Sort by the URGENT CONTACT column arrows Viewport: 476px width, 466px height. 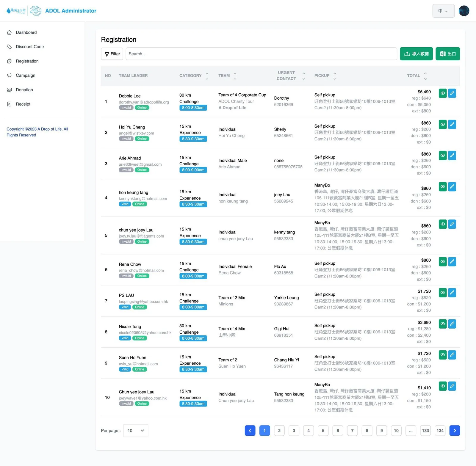tap(303, 76)
